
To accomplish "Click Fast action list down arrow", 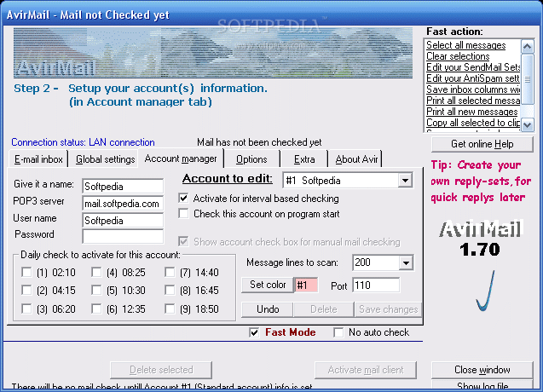I will pos(527,124).
